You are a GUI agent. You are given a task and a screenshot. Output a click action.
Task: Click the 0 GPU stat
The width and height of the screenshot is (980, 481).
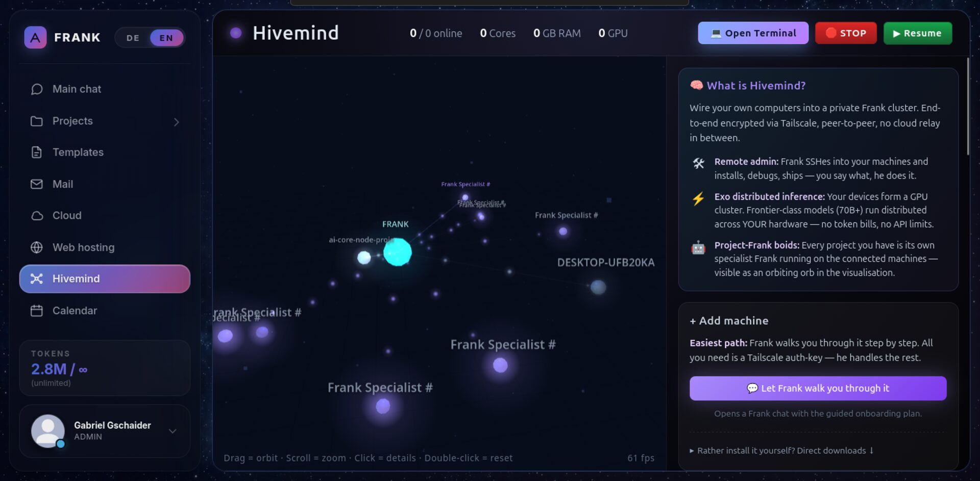pos(613,33)
